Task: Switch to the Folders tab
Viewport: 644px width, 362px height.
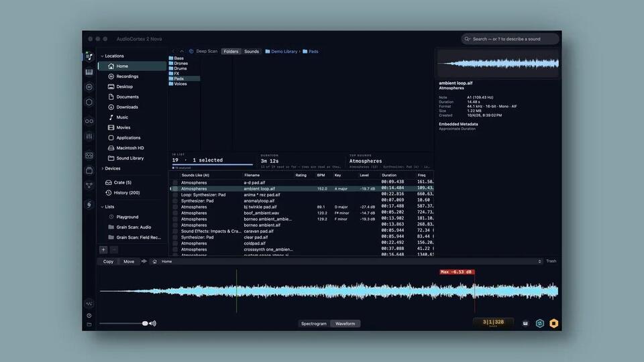Action: 231,52
